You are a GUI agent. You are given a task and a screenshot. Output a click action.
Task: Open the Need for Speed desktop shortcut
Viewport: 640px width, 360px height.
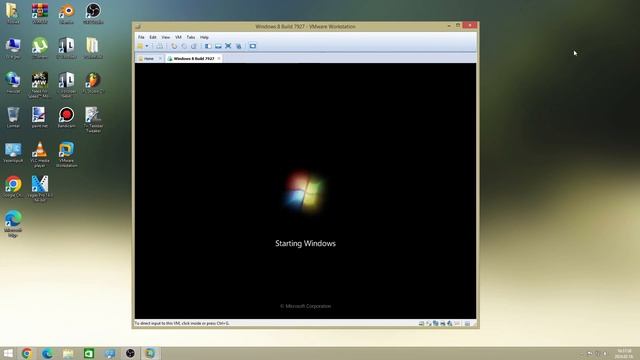pos(40,85)
